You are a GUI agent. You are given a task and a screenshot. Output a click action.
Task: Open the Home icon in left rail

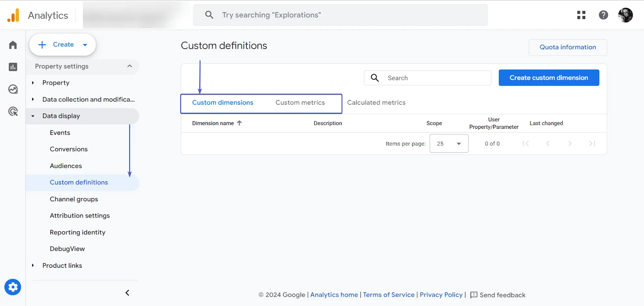[x=13, y=45]
